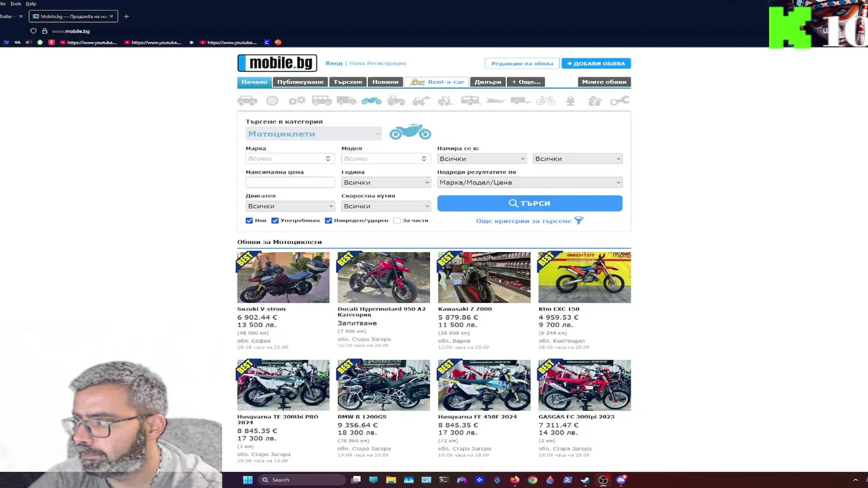Open the Двигател dropdown
868x488 pixels.
tap(290, 206)
